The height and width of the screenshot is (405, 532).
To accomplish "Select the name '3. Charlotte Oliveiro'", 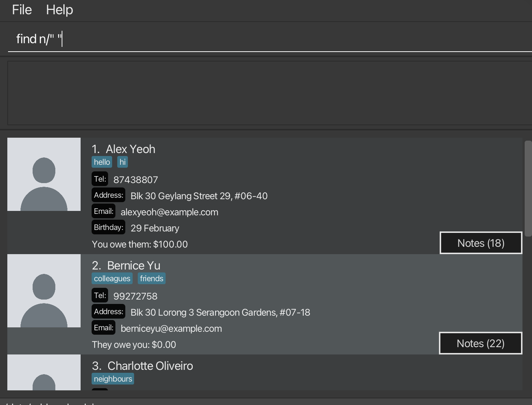I will pos(143,366).
